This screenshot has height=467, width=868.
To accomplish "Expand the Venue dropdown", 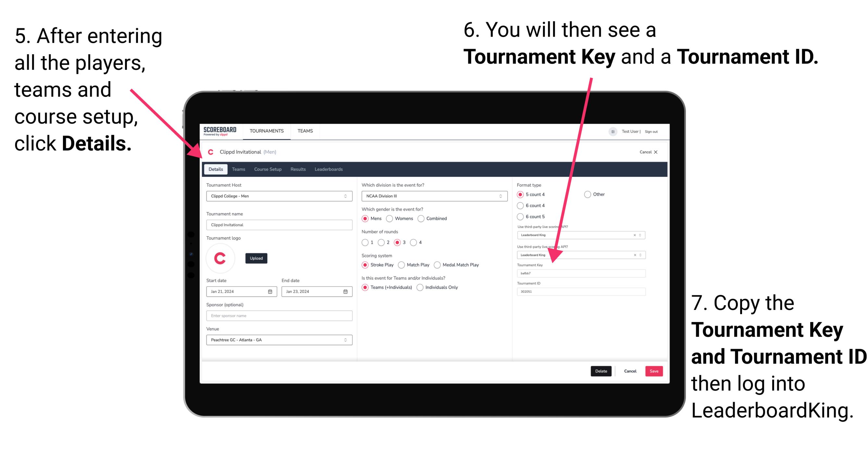I will tap(345, 340).
